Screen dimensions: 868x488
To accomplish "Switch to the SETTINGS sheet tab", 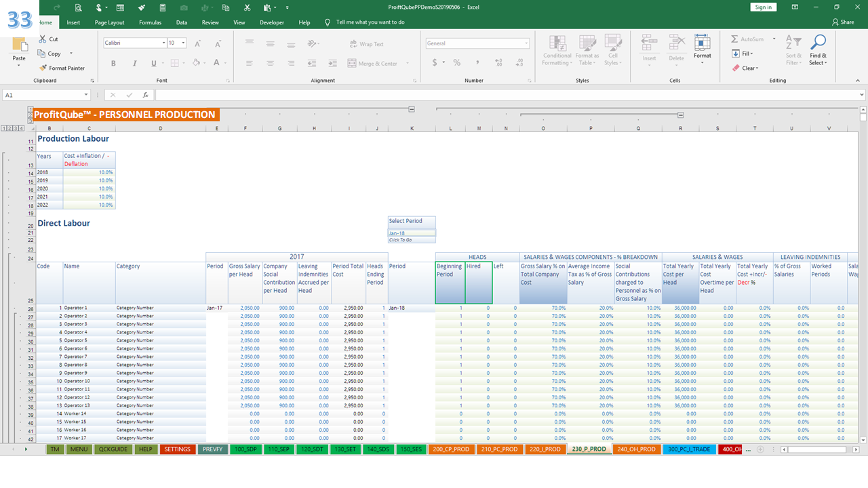I will (178, 449).
